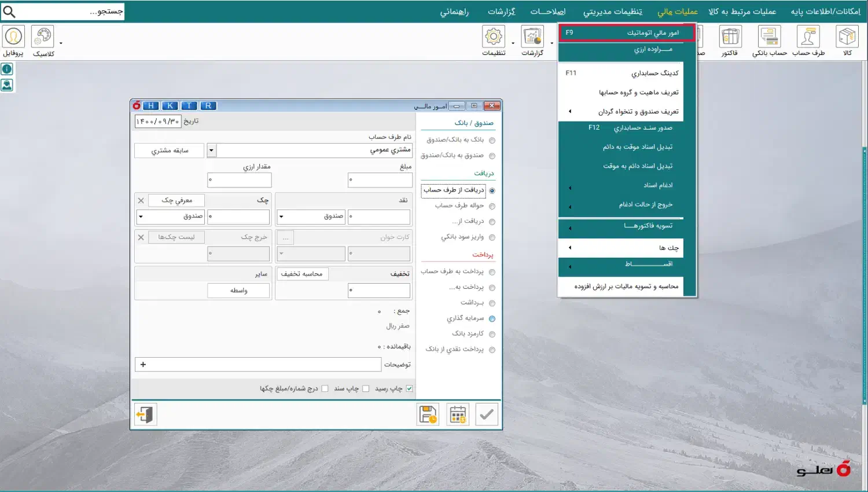868x492 pixels.
Task: Select the حواله طرف حساب radio button
Action: coord(492,206)
